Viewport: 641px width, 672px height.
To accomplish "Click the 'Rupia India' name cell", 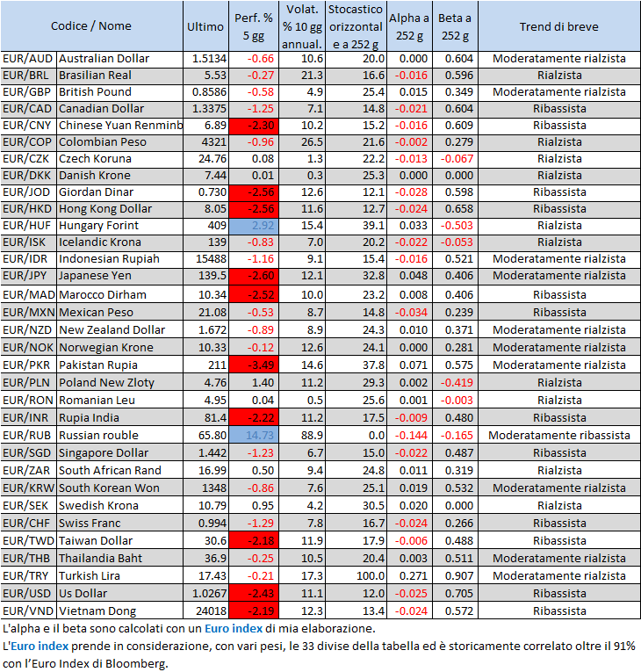I will click(120, 418).
